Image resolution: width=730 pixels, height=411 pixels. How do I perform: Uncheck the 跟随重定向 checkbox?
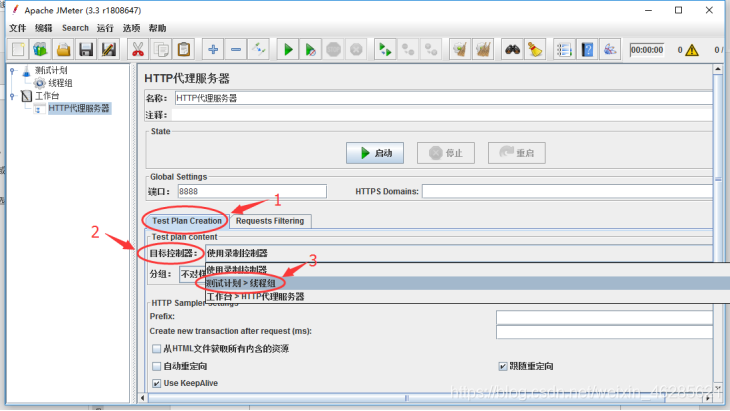coord(502,366)
